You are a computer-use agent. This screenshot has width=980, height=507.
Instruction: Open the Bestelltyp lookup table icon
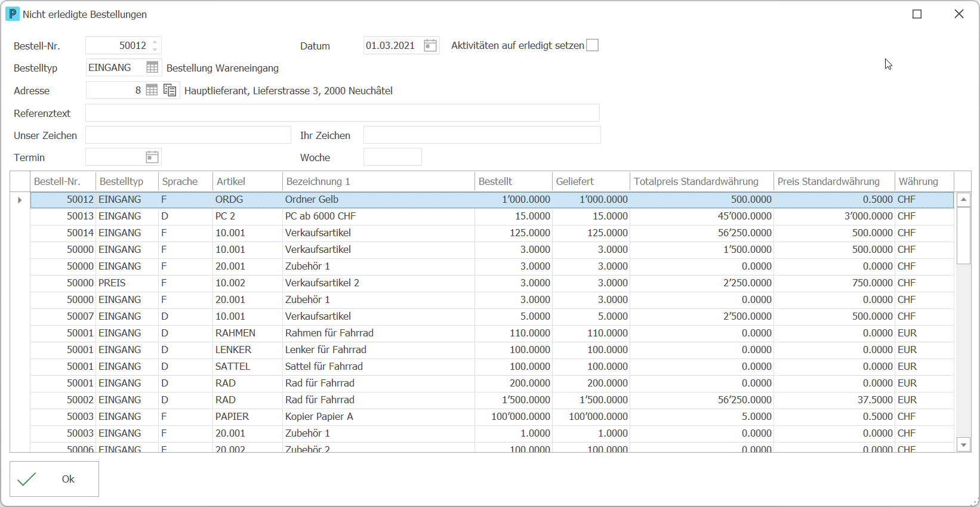(152, 67)
